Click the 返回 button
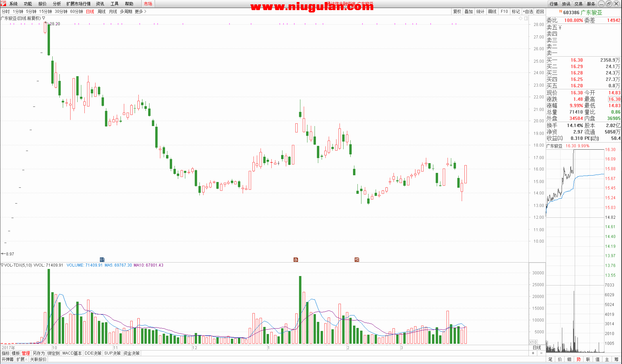This screenshot has width=622, height=364. (540, 11)
